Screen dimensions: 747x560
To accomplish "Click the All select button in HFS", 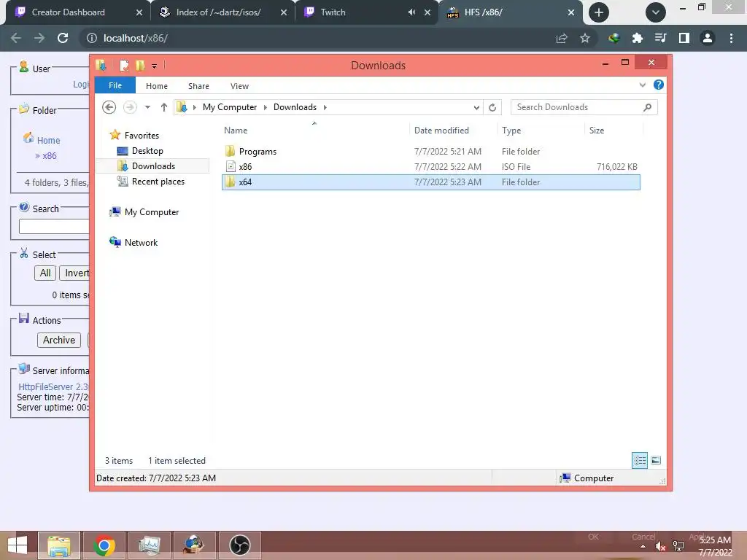I will coord(45,273).
